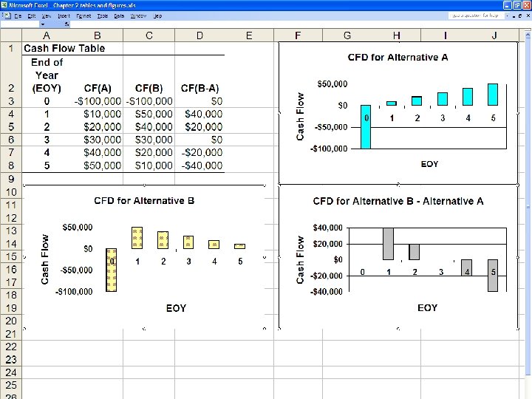The image size is (532, 399).
Task: Click the vertical scrollbar up arrow
Action: pyautogui.click(x=528, y=35)
